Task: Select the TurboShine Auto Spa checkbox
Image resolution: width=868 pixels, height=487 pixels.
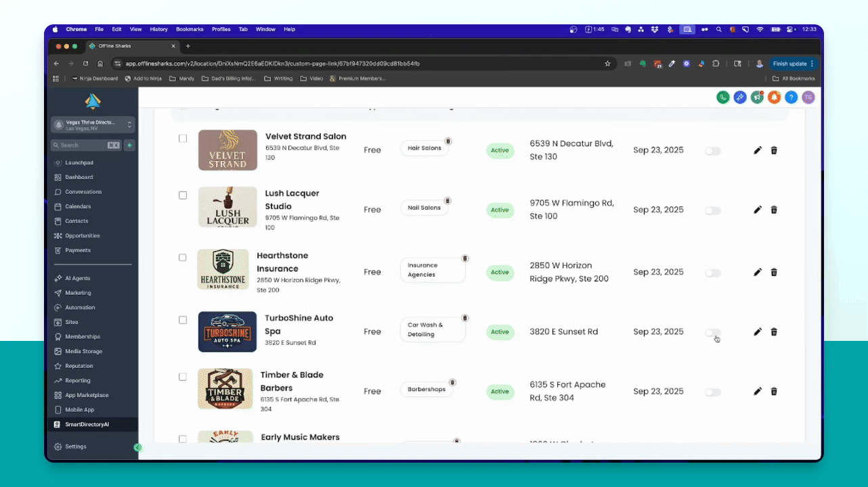Action: (183, 320)
